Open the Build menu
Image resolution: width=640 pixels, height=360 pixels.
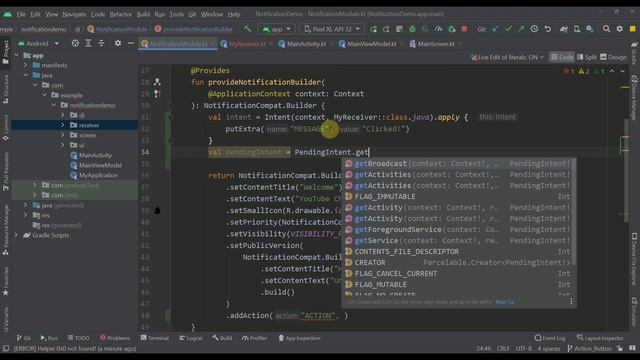tap(143, 14)
